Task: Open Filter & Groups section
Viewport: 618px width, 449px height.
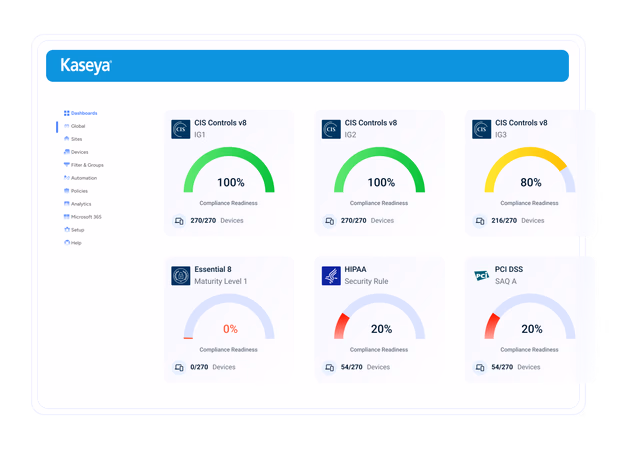Action: [84, 165]
